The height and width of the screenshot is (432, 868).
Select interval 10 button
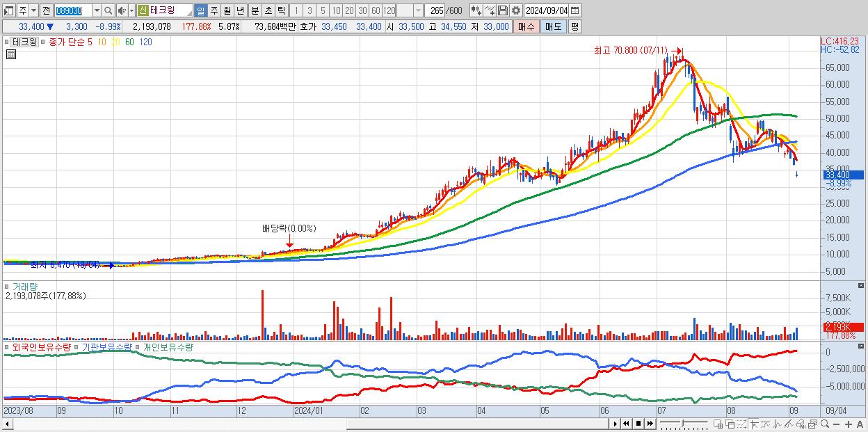click(336, 10)
